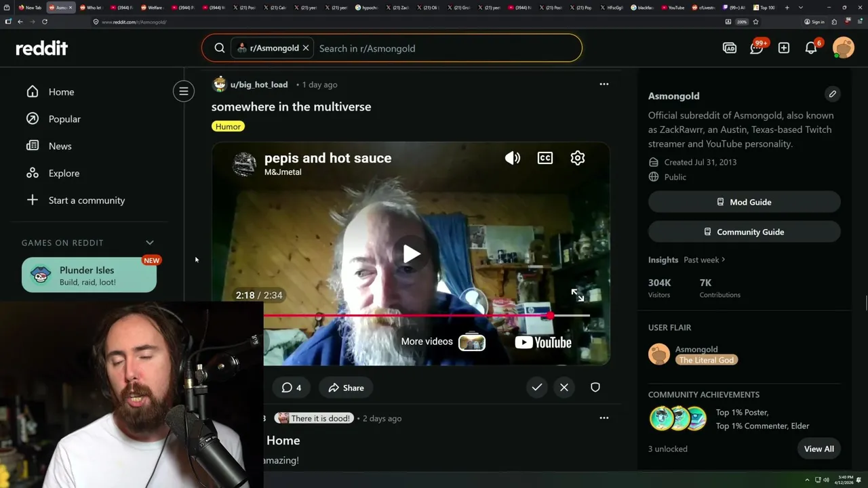The width and height of the screenshot is (868, 488).
Task: Play the embedded video
Action: click(411, 254)
